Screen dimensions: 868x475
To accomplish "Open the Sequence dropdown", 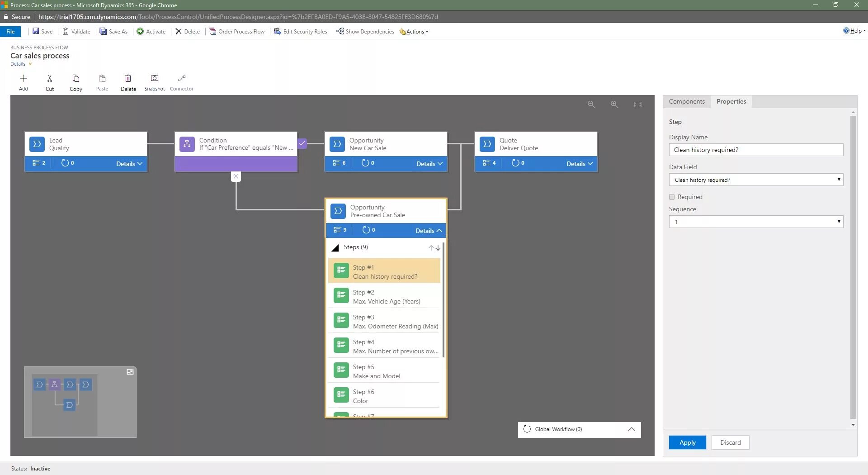I will pyautogui.click(x=756, y=222).
